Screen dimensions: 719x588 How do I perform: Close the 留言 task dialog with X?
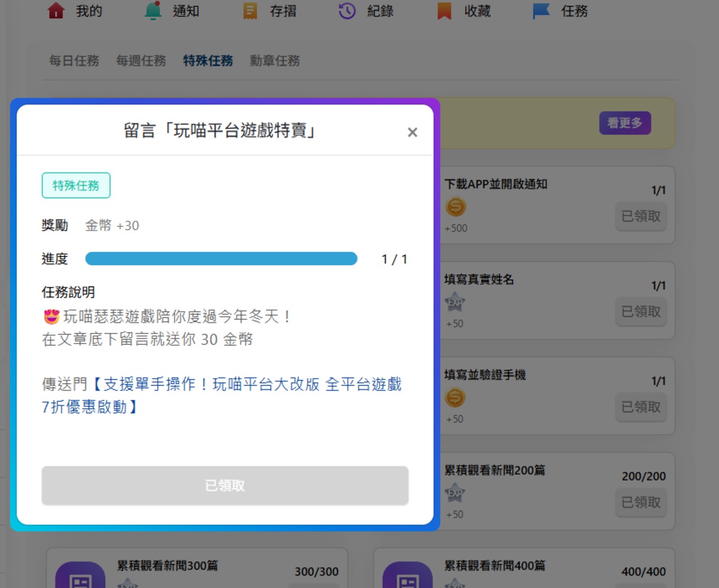[412, 133]
